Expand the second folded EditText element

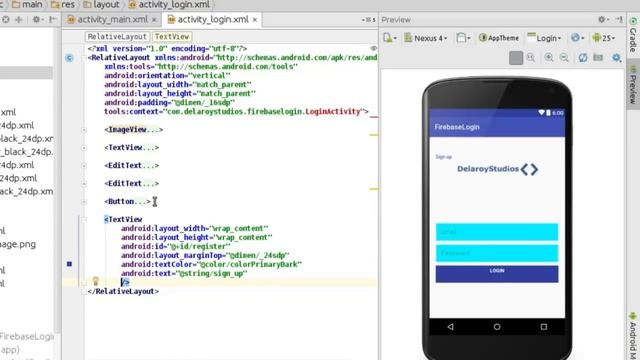[x=84, y=184]
